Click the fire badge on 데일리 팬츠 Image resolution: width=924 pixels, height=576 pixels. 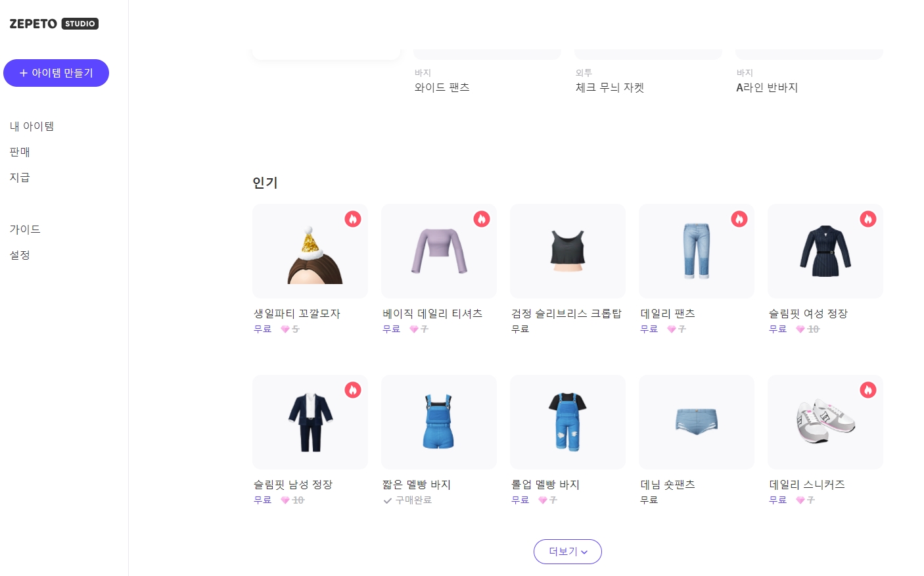click(x=739, y=219)
